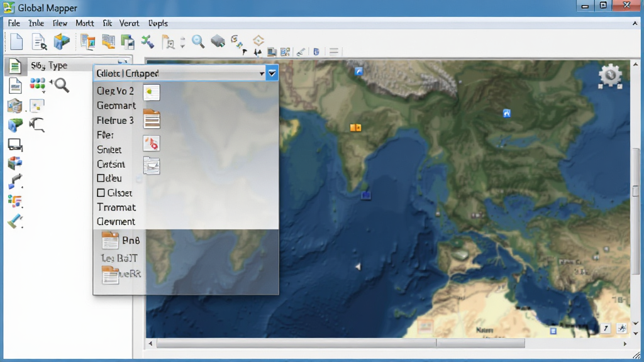This screenshot has height=362, width=644.
Task: Click the page stack with teal square icon
Action: [x=87, y=41]
